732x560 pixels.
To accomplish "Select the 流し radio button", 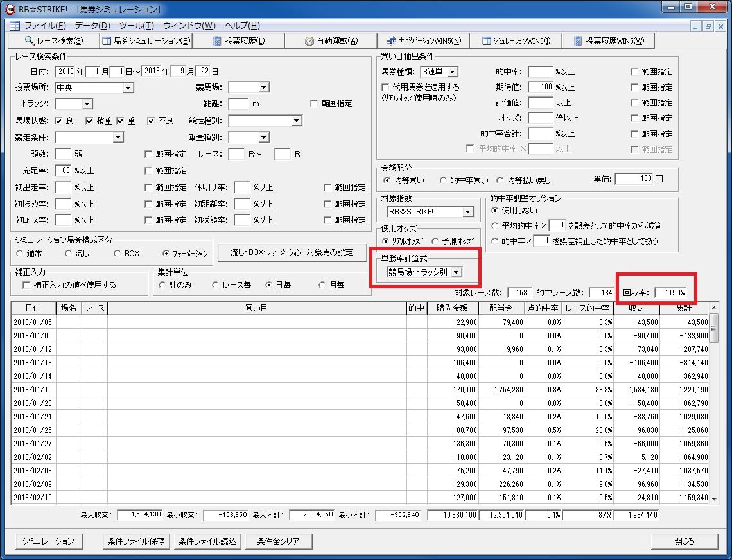I will 68,254.
